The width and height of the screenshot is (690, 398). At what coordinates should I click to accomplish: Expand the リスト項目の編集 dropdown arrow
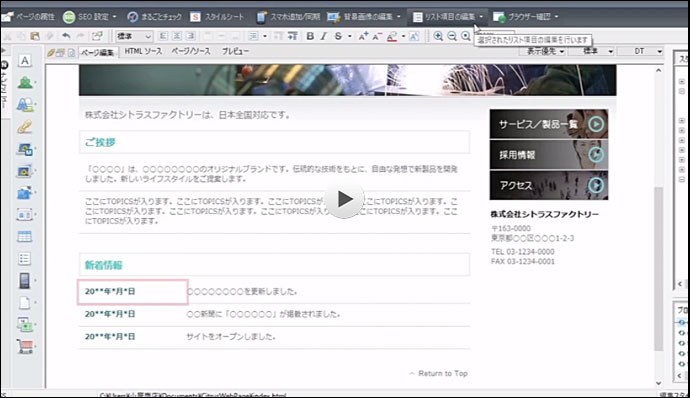point(481,17)
